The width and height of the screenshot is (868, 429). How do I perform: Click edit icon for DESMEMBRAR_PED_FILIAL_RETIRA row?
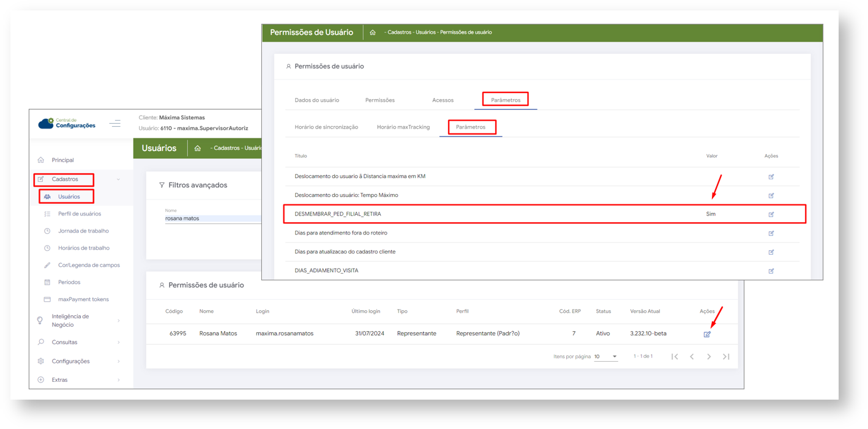771,214
